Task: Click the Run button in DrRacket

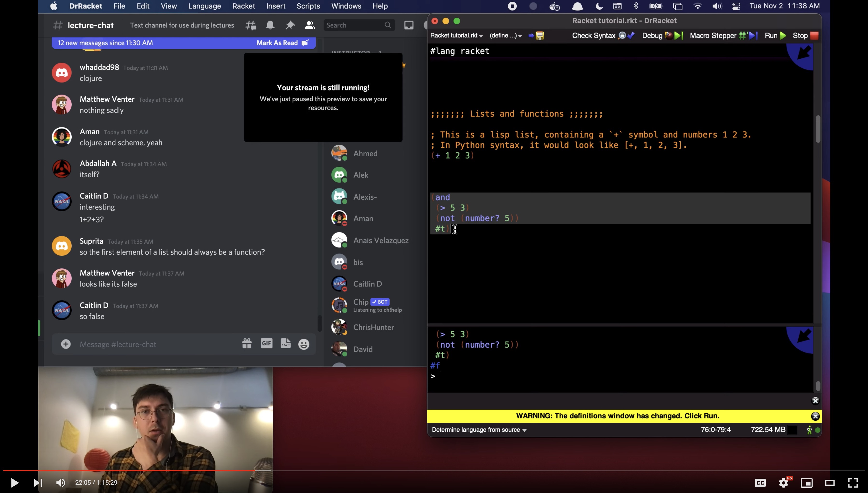Action: tap(775, 35)
